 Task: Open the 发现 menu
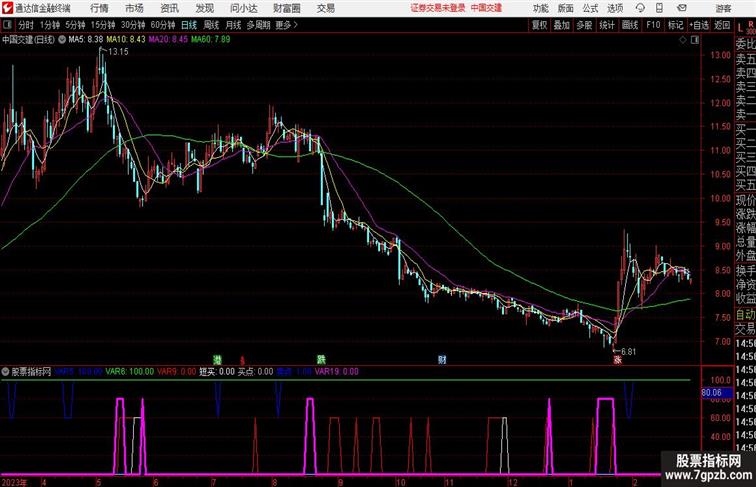click(204, 8)
